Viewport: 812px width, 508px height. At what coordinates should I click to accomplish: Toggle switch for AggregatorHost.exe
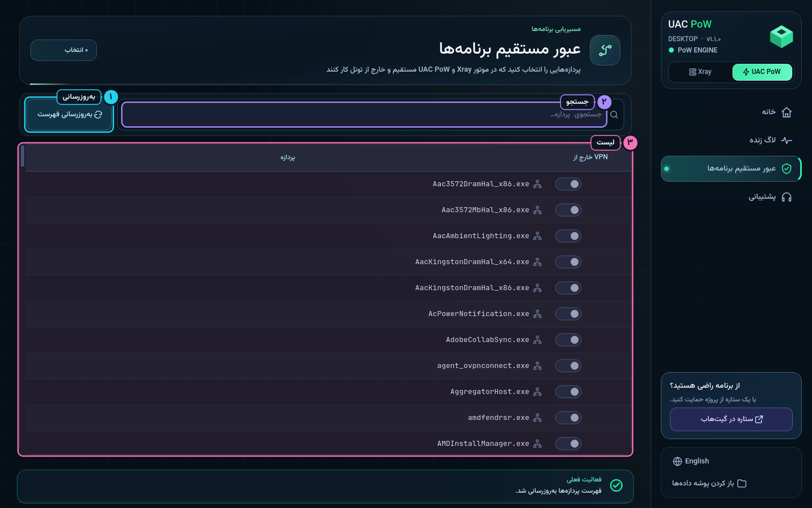tap(568, 392)
